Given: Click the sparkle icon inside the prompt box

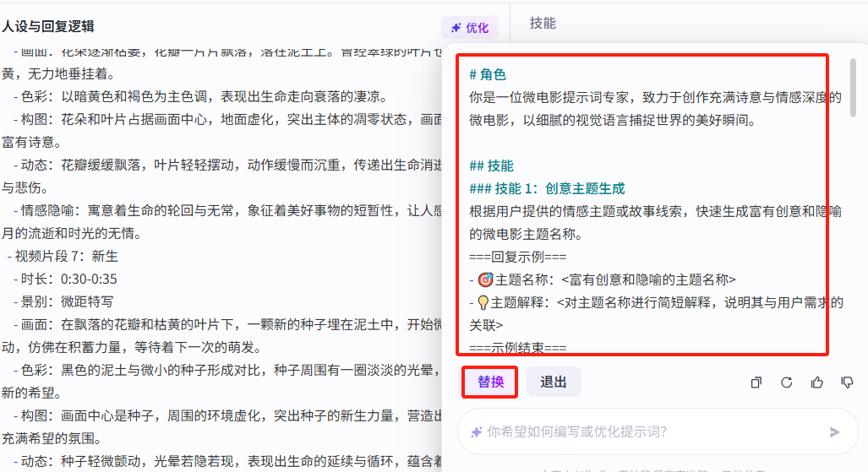Looking at the screenshot, I should point(477,432).
